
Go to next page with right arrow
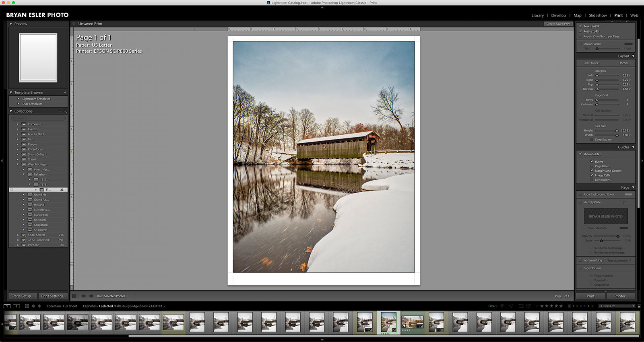(91, 296)
